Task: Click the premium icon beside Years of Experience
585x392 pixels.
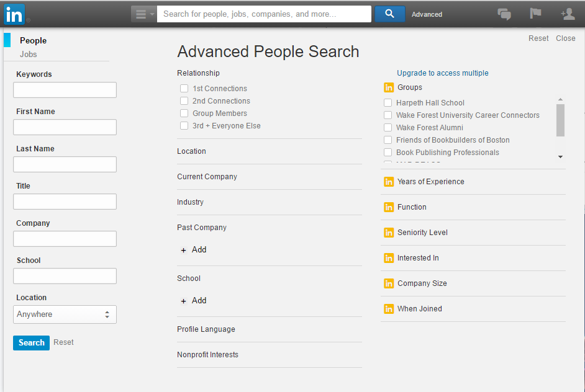Action: coord(389,182)
